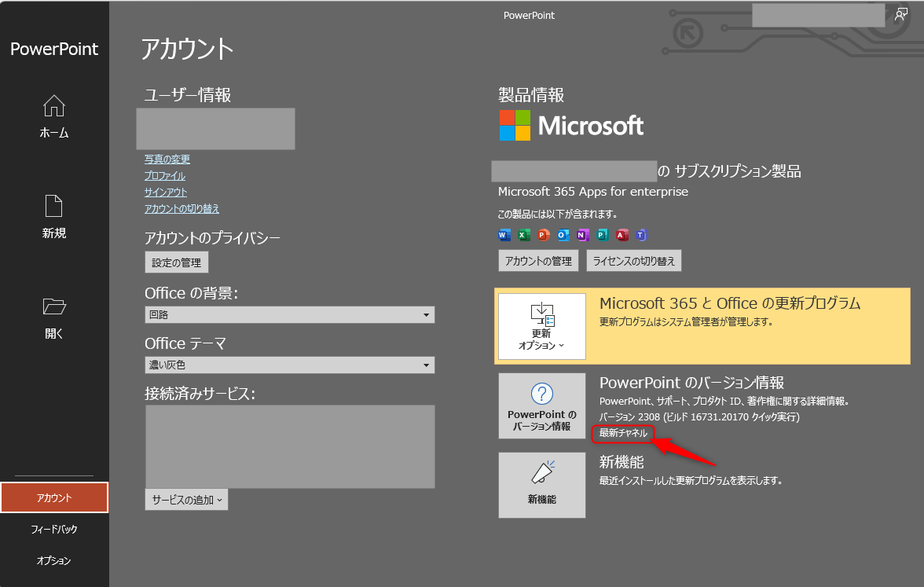Open フィードバック in the sidebar
Screen dimensions: 924x587
coord(54,530)
